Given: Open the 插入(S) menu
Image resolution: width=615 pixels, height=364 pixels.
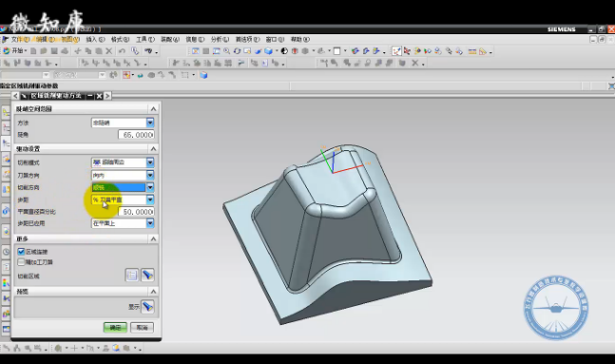Looking at the screenshot, I should [x=95, y=39].
